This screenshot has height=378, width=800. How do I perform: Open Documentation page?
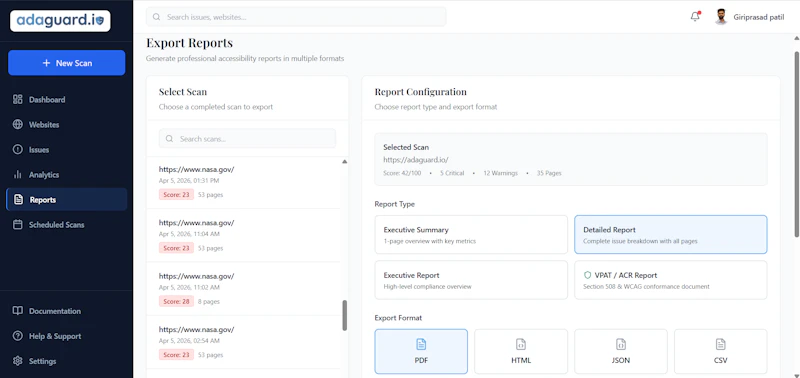tap(66, 311)
